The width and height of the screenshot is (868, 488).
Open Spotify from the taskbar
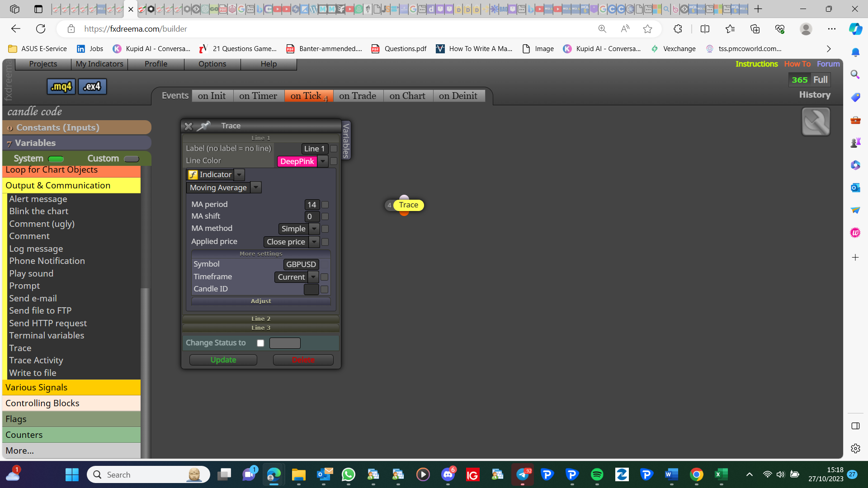click(x=597, y=474)
